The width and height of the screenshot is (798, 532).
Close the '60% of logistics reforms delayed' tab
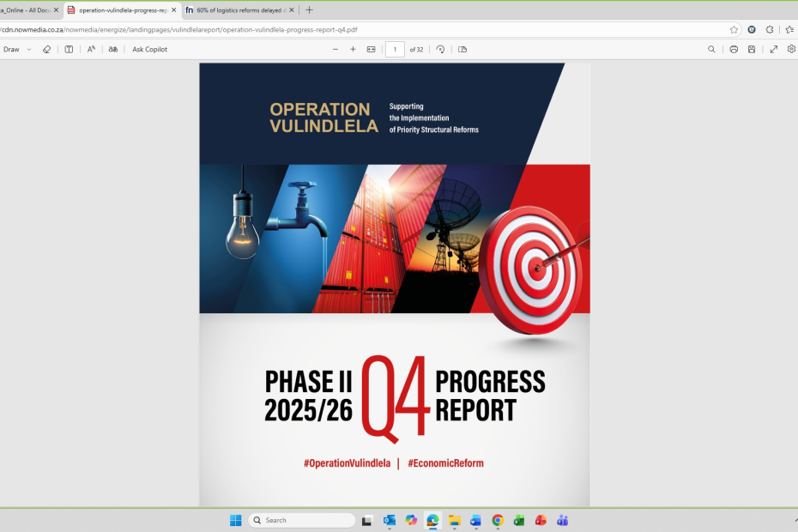pos(291,9)
